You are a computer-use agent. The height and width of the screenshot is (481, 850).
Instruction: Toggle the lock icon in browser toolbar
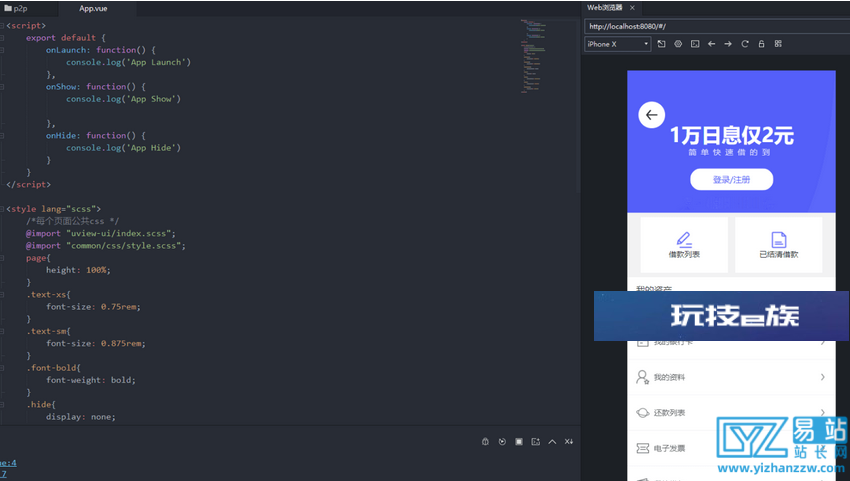(762, 44)
